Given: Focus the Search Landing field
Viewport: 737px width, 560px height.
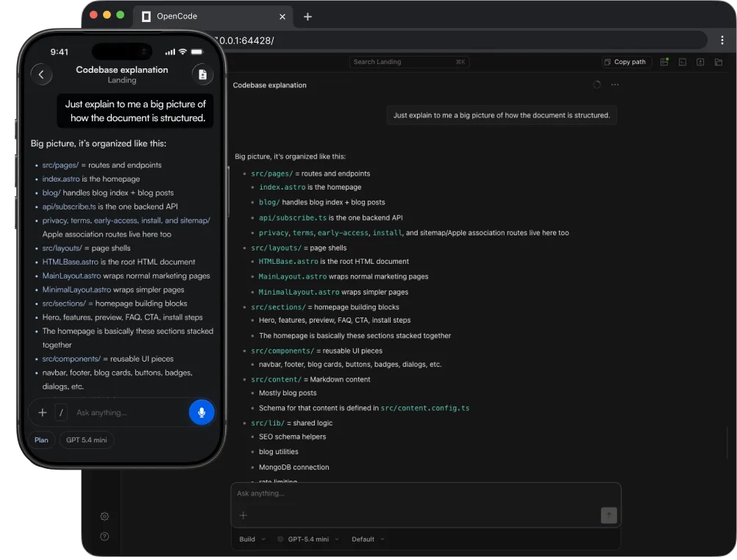Looking at the screenshot, I should point(409,62).
